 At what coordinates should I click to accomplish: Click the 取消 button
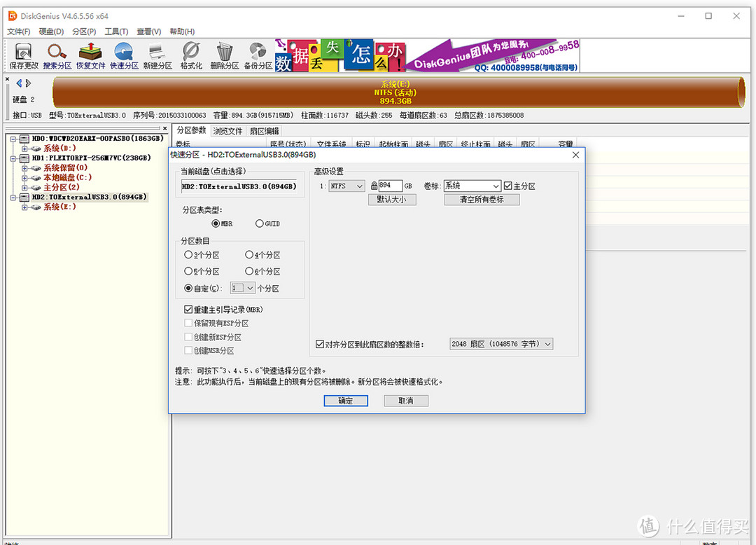pos(406,401)
